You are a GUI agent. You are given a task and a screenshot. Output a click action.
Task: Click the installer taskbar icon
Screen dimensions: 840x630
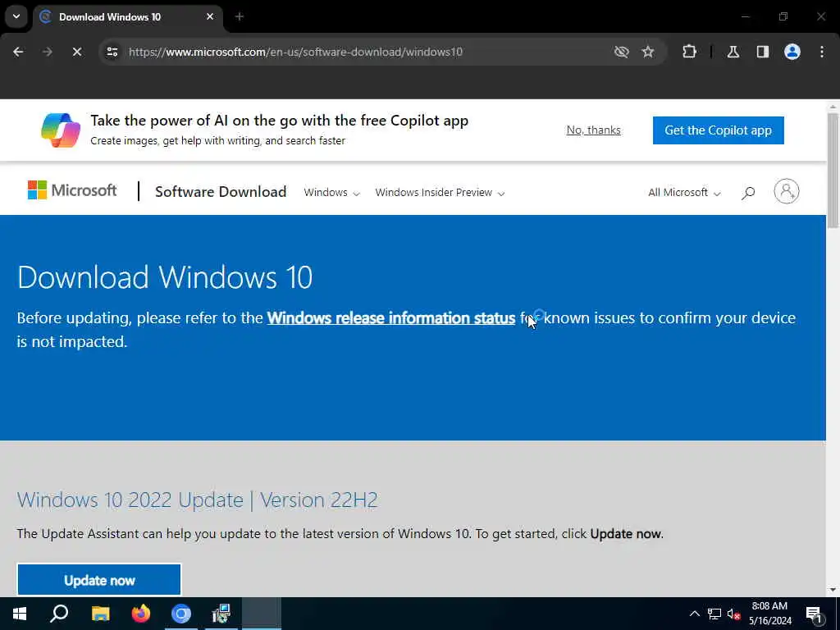point(221,614)
